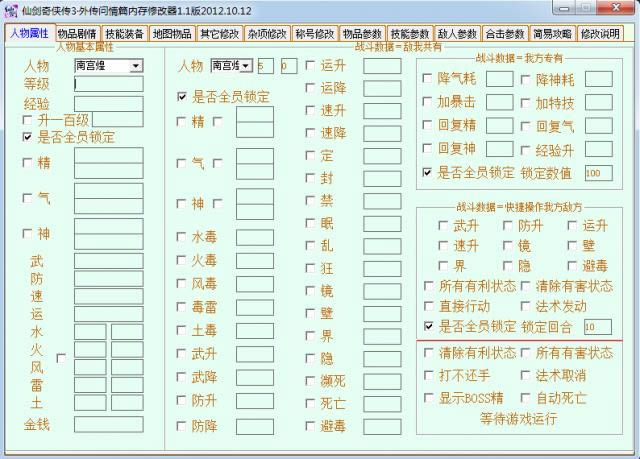This screenshot has width=640, height=459.
Task: Go to the 敌人参数 tab
Action: tap(457, 34)
